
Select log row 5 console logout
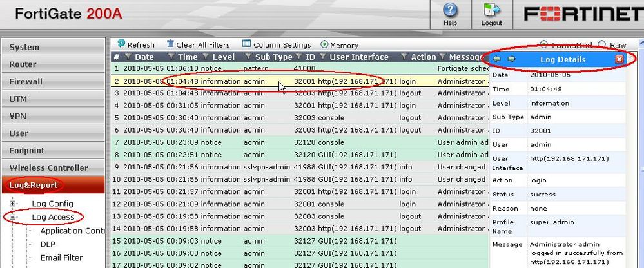pos(300,118)
